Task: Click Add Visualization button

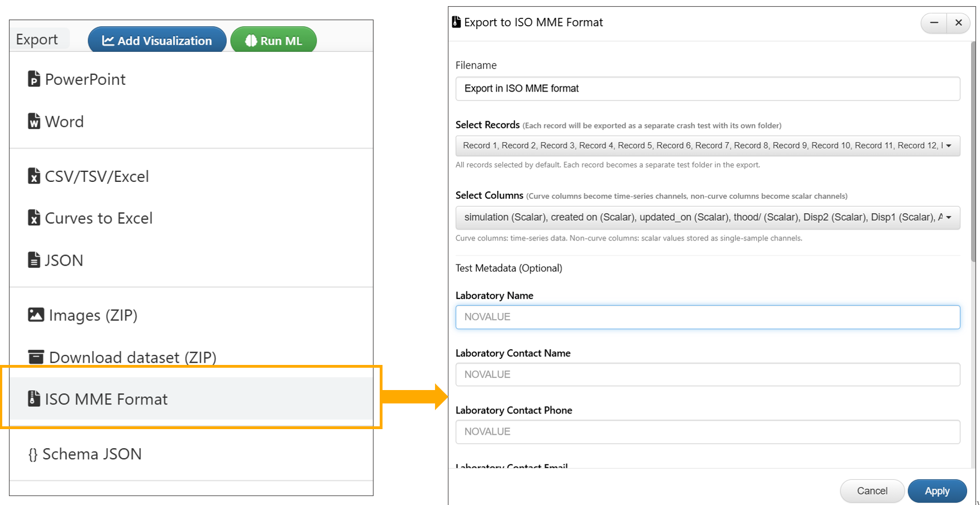Action: click(157, 41)
